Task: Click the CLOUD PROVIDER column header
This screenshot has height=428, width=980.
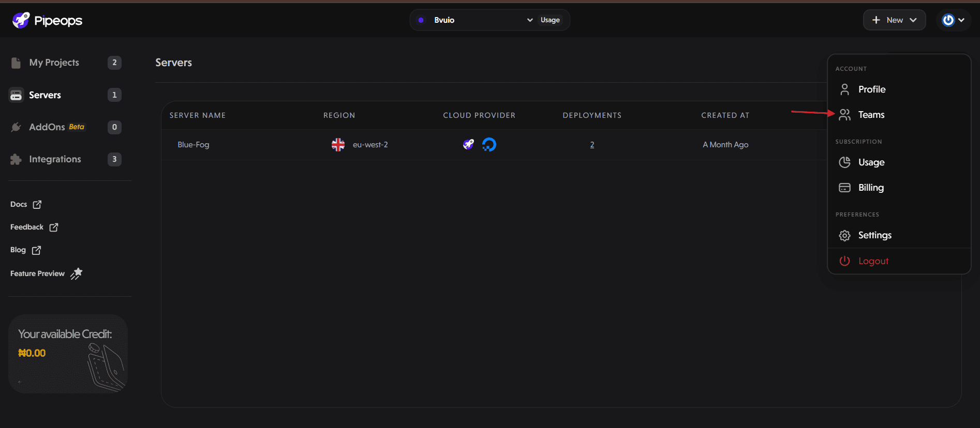Action: pos(479,115)
